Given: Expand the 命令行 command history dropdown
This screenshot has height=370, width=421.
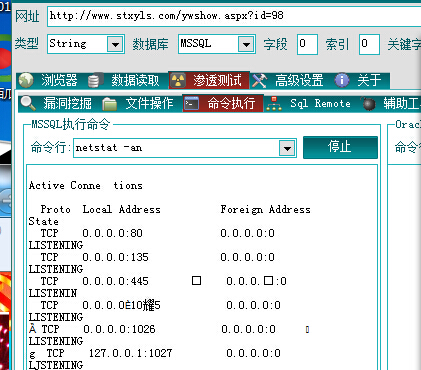Looking at the screenshot, I should click(287, 148).
